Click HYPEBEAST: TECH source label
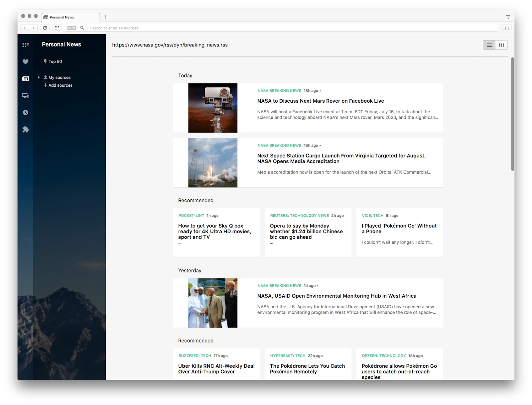 [x=288, y=356]
